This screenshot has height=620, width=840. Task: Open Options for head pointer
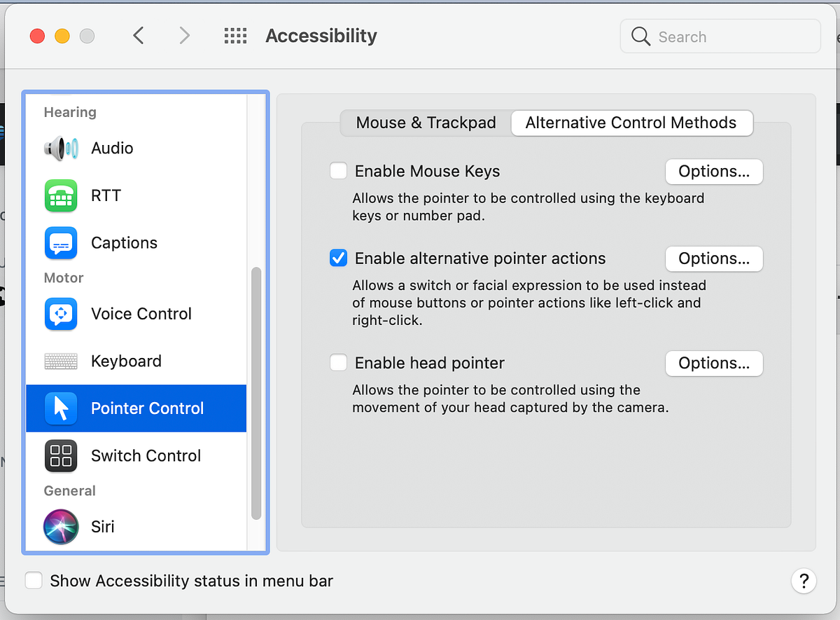713,363
